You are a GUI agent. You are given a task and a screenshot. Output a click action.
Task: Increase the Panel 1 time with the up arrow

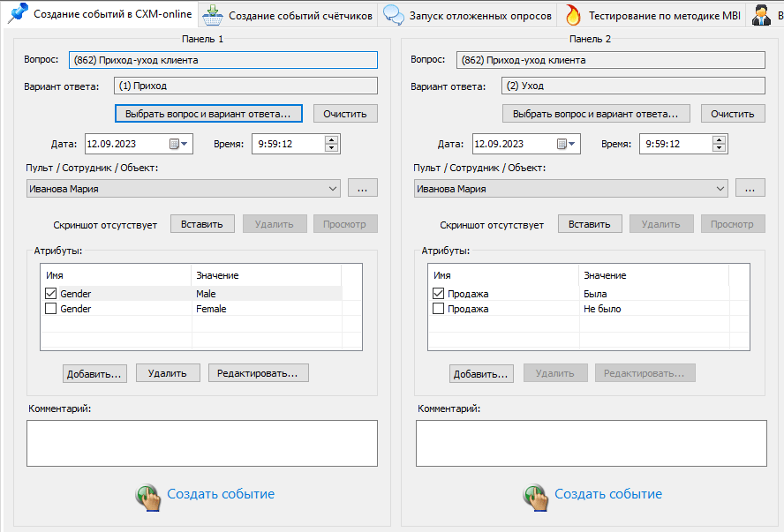coord(331,139)
